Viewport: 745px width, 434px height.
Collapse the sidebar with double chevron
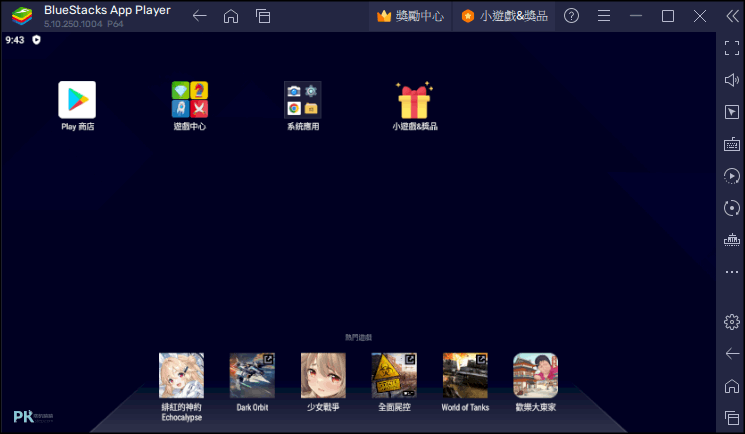click(x=732, y=16)
